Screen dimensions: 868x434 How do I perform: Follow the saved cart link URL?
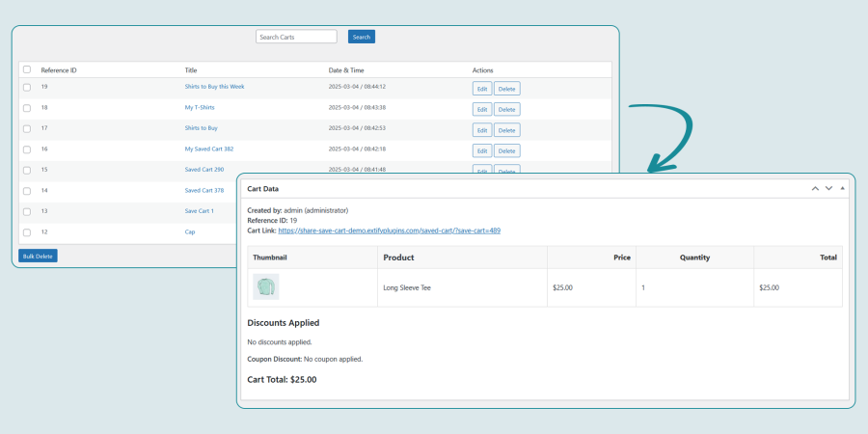(x=389, y=231)
